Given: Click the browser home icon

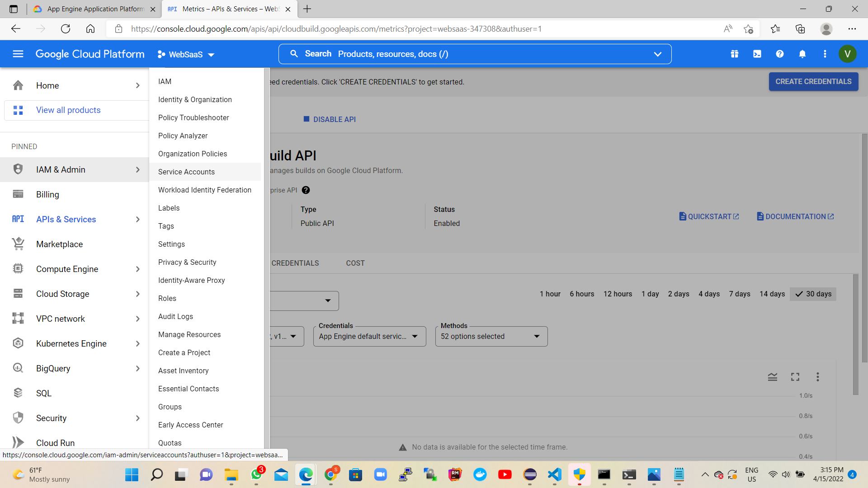Looking at the screenshot, I should [90, 29].
